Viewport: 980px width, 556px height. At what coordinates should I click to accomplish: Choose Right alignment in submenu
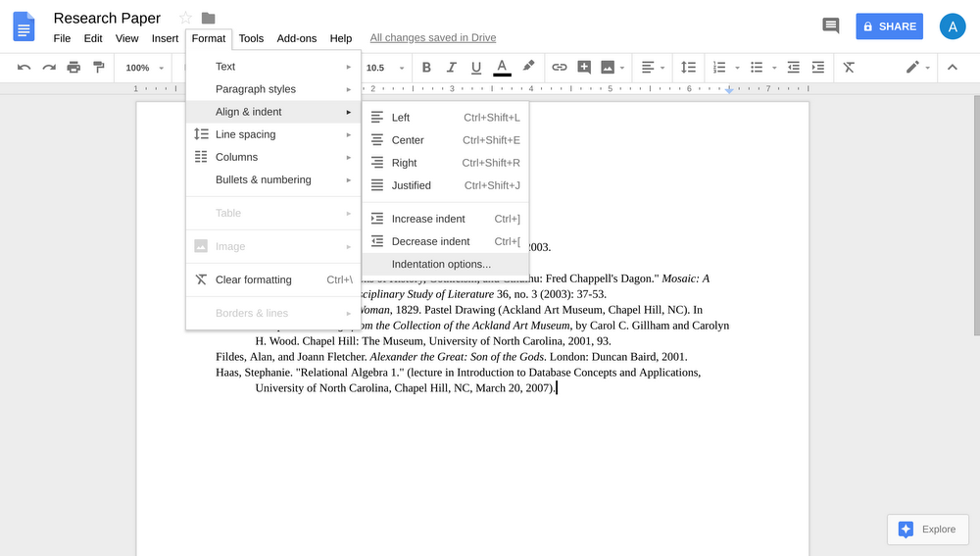tap(446, 163)
